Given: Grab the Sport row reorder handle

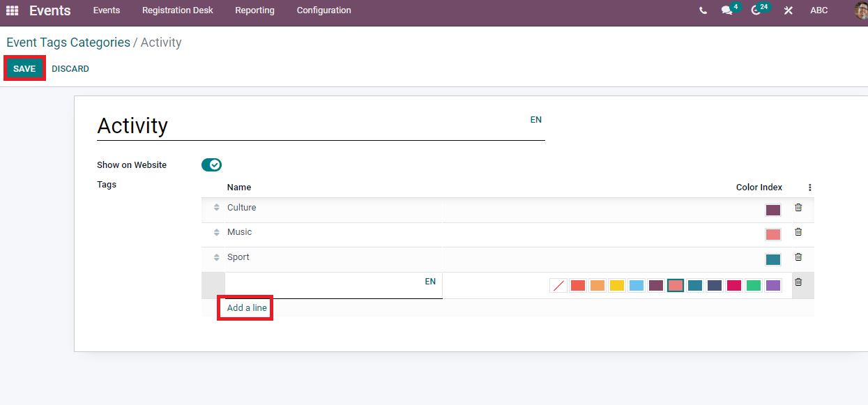Looking at the screenshot, I should [217, 257].
